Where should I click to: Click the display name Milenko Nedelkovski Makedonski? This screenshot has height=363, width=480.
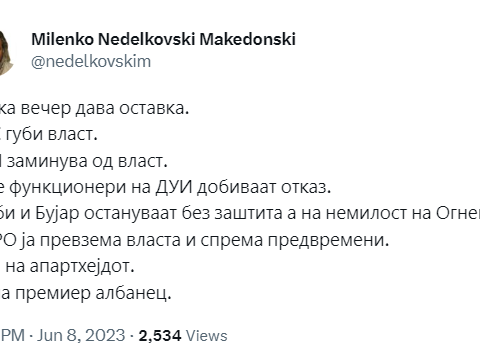coord(163,40)
